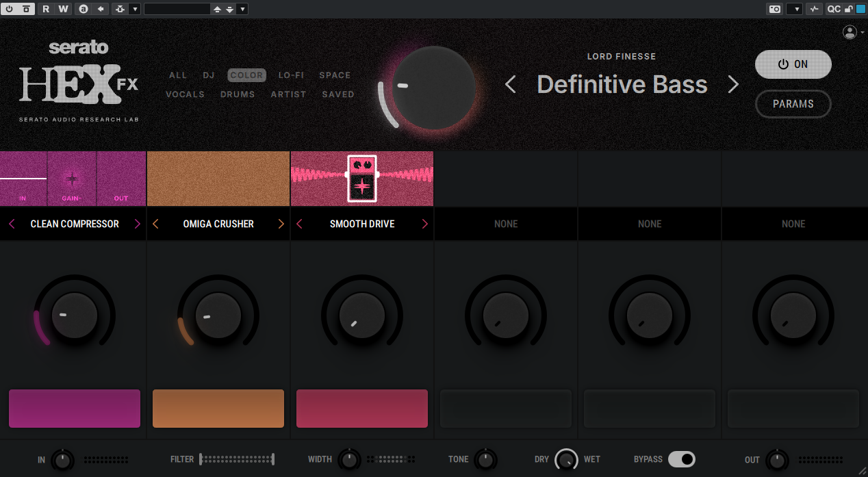
Task: Click the Smooth Drive amount knob
Action: [x=362, y=315]
